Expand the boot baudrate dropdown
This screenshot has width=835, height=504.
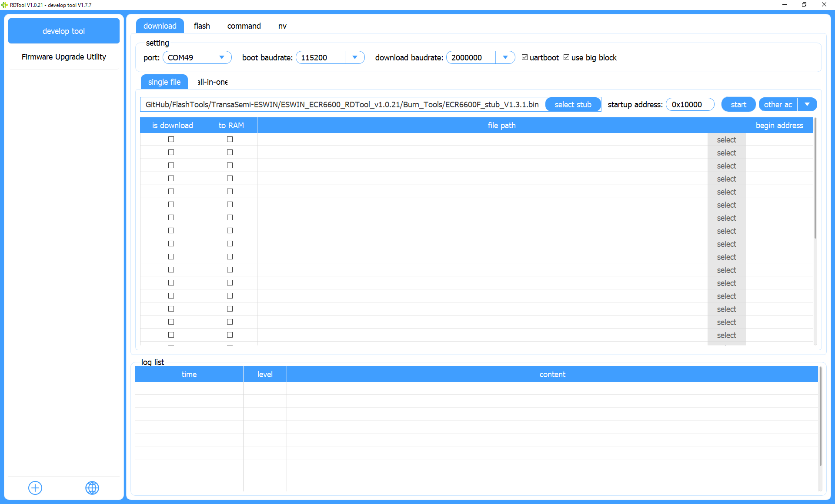pyautogui.click(x=330, y=57)
